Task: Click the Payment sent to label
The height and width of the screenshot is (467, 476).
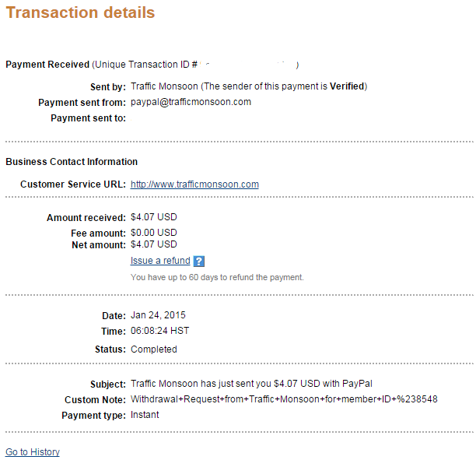Action: click(88, 118)
